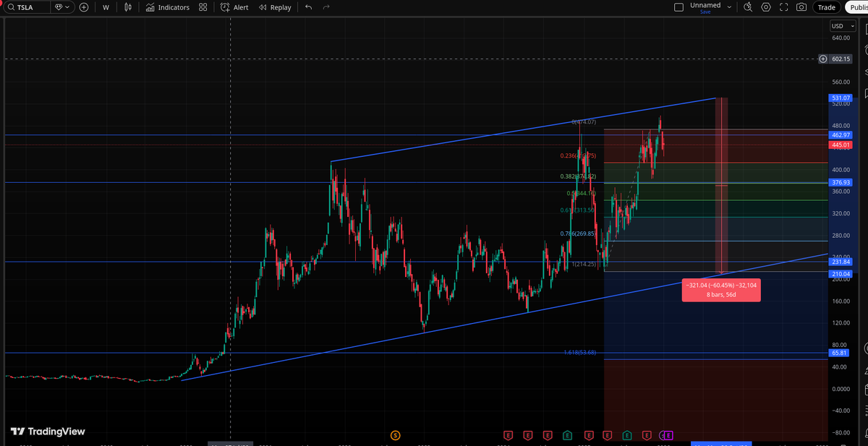
Task: Click the Trade button
Action: click(x=825, y=7)
